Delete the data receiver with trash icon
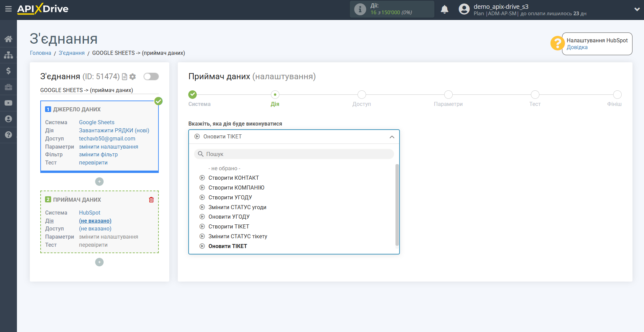Screen dimensions: 644x332 [x=151, y=200]
